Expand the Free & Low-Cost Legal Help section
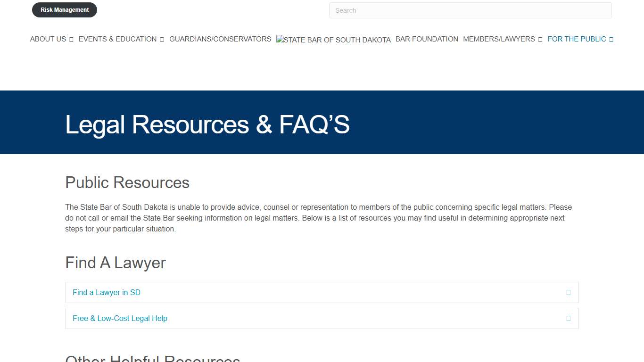Image resolution: width=644 pixels, height=362 pixels. 322,319
